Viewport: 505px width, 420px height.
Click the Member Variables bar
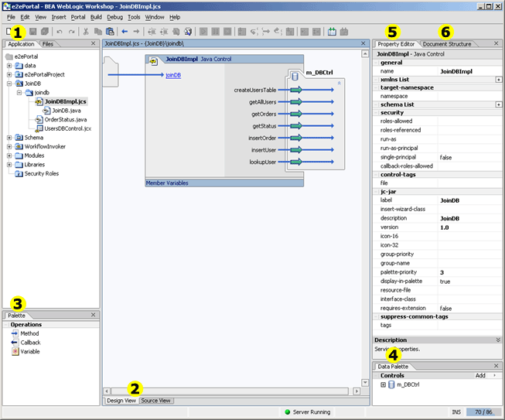pos(224,183)
